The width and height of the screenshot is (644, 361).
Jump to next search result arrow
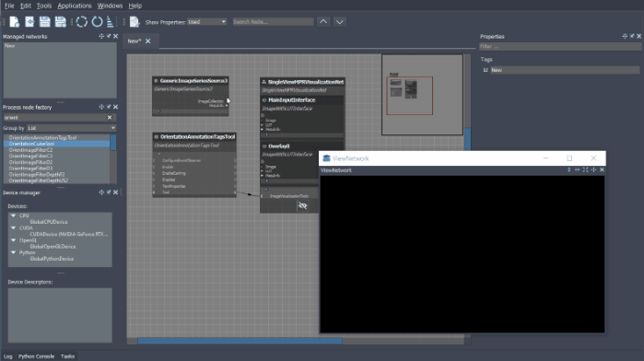(340, 22)
